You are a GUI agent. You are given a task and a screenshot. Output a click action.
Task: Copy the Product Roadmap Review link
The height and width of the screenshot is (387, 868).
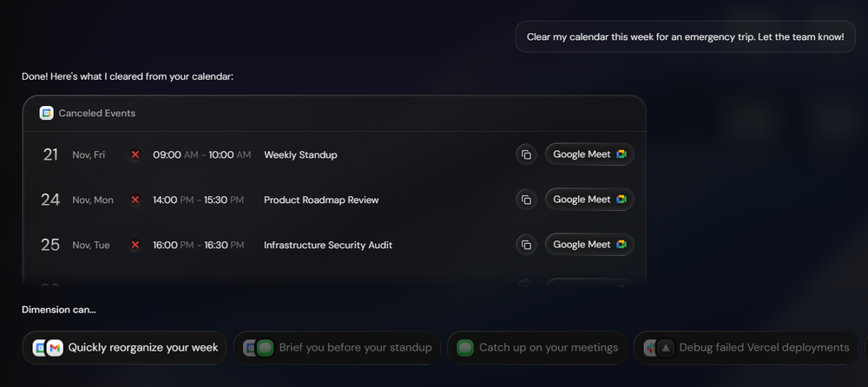coord(526,200)
